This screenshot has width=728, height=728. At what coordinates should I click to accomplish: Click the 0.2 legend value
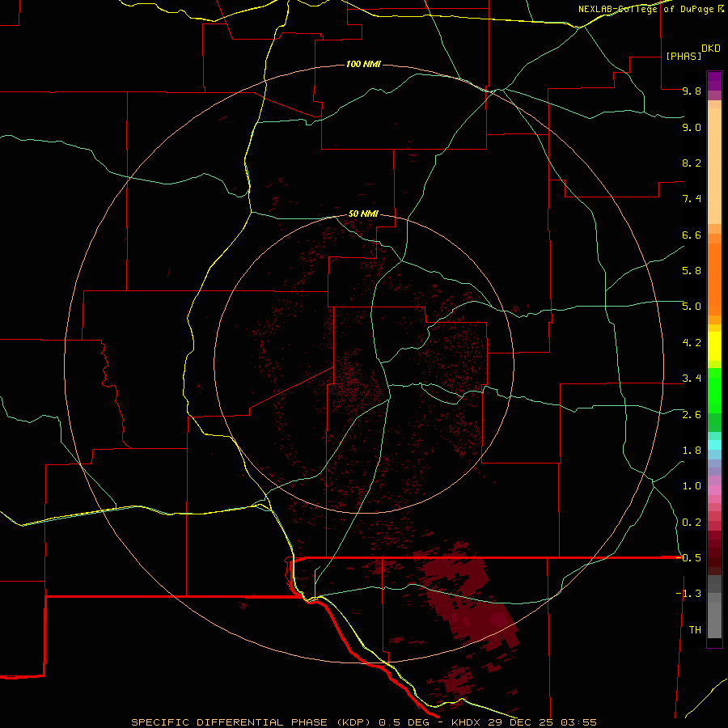tap(692, 523)
